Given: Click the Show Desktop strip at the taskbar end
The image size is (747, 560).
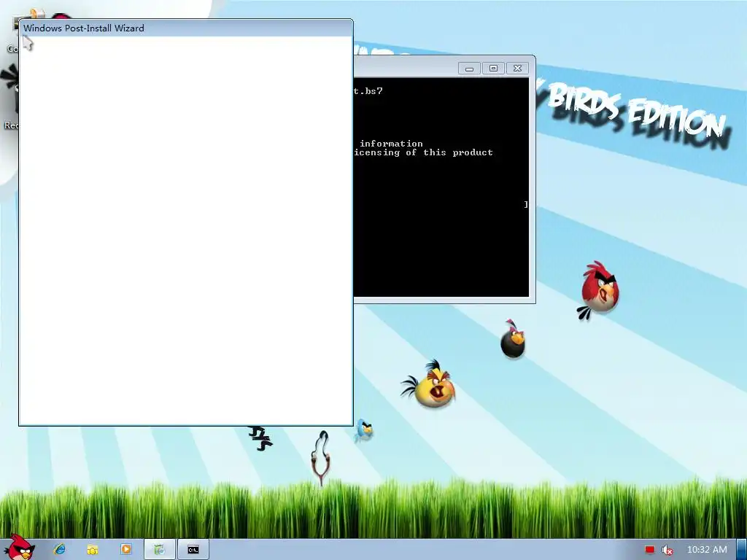Looking at the screenshot, I should click(x=742, y=550).
